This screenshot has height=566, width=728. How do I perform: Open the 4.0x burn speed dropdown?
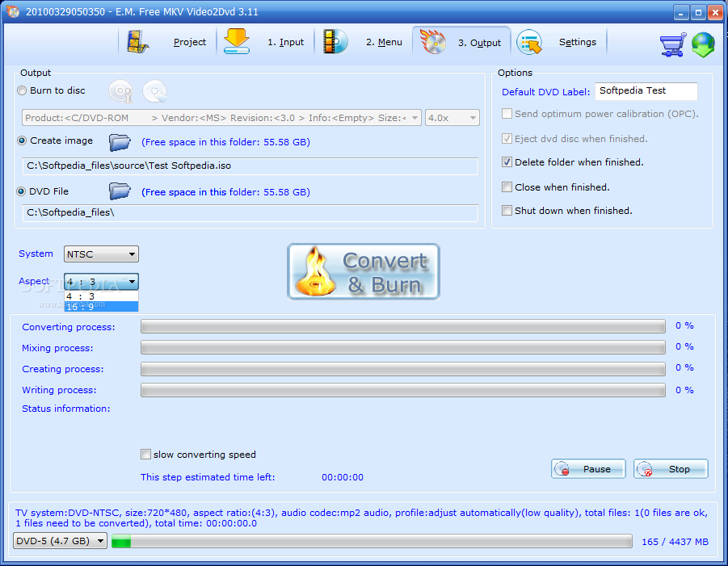(x=452, y=118)
